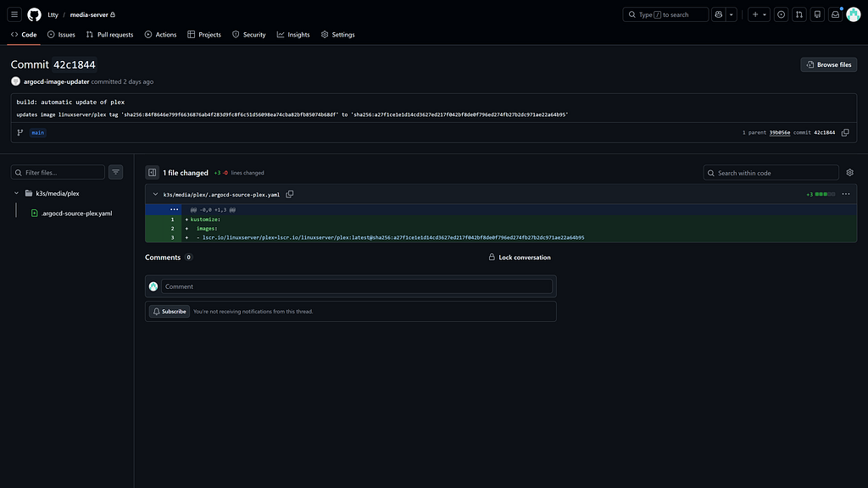This screenshot has height=488, width=868.
Task: Click the Comment text field
Action: tap(357, 286)
